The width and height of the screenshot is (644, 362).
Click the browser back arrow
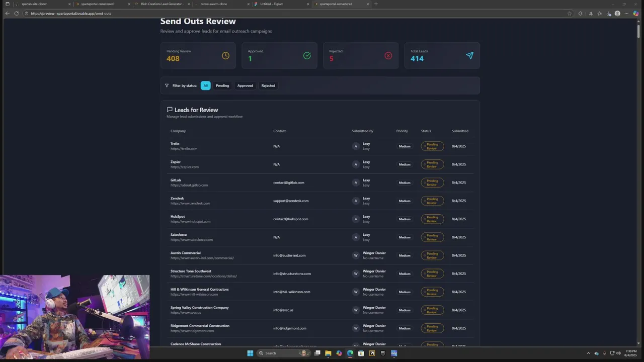7,14
